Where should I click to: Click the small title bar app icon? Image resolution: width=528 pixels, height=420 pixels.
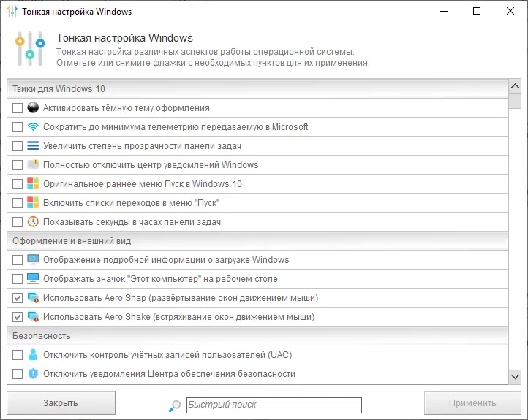pyautogui.click(x=12, y=11)
